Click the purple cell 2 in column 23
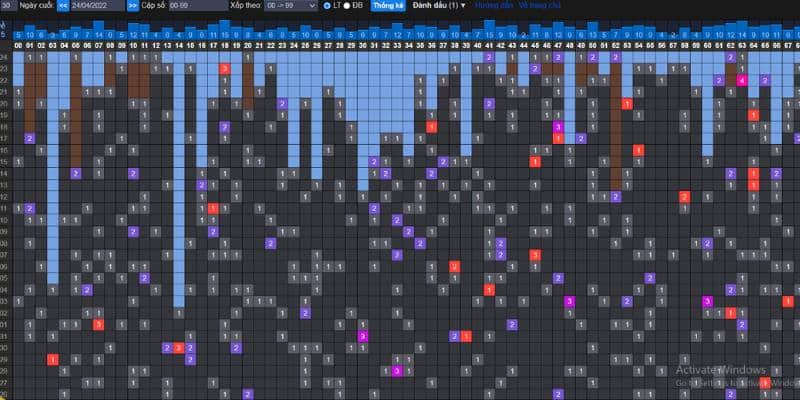The image size is (800, 400). click(x=282, y=103)
